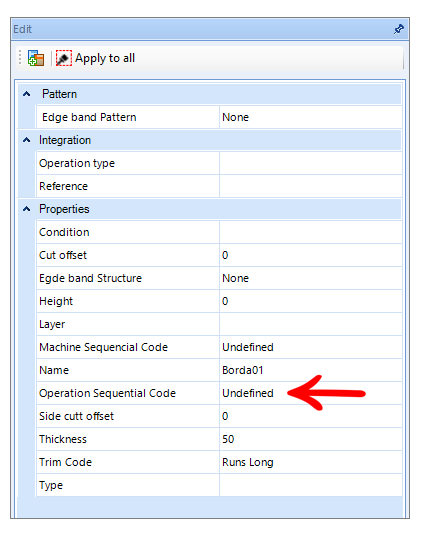
Task: Select the Egde band Structure None value
Action: (311, 278)
